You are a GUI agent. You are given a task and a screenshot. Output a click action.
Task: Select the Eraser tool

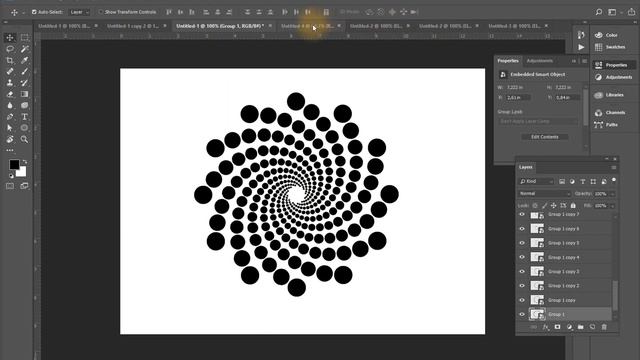click(10, 94)
